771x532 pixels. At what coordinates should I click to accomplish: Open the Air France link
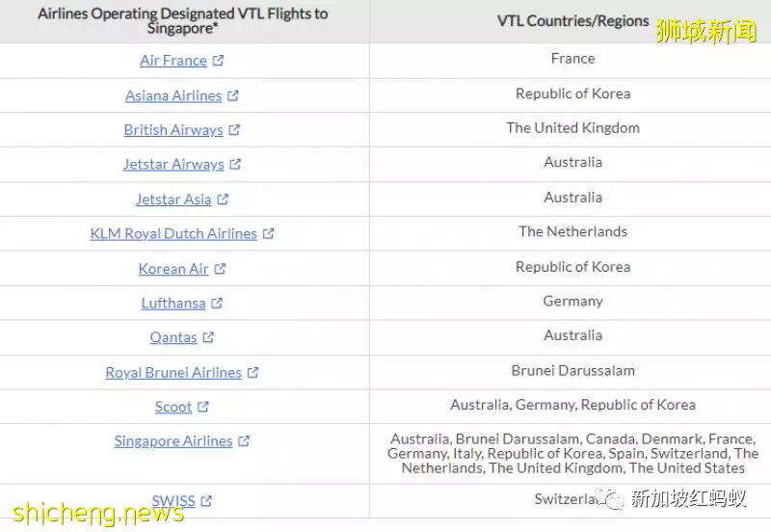pos(173,61)
